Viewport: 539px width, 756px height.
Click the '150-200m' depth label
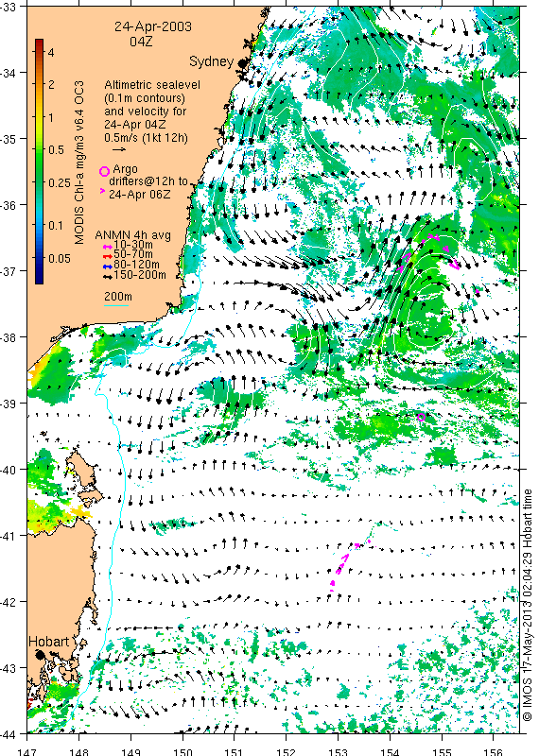click(140, 275)
